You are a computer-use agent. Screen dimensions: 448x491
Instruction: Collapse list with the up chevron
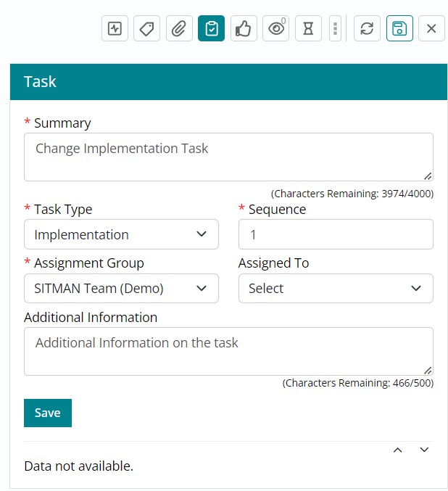click(397, 450)
